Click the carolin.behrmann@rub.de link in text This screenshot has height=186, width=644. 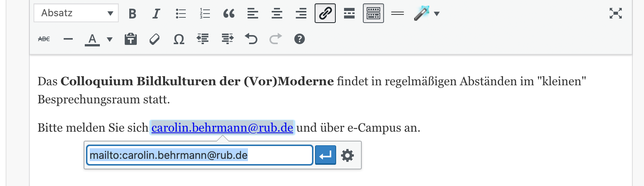click(222, 128)
